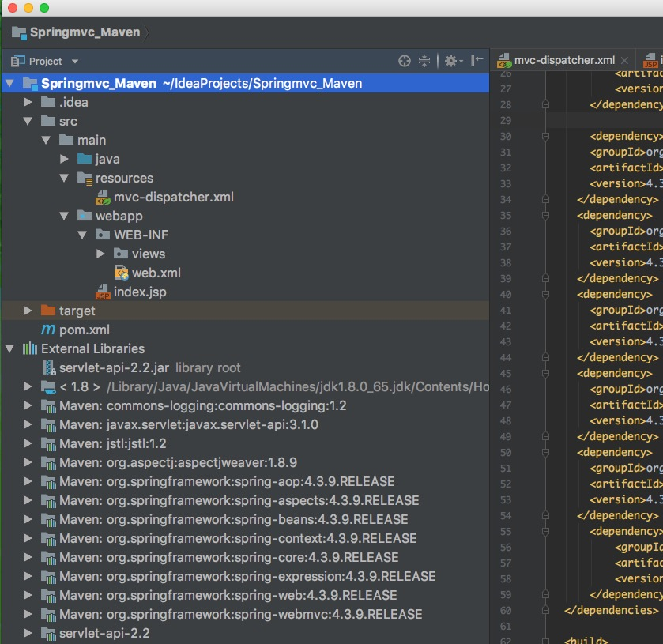Select mvc-dispatcher.xml Spring config file icon
This screenshot has height=644, width=663.
coord(104,197)
